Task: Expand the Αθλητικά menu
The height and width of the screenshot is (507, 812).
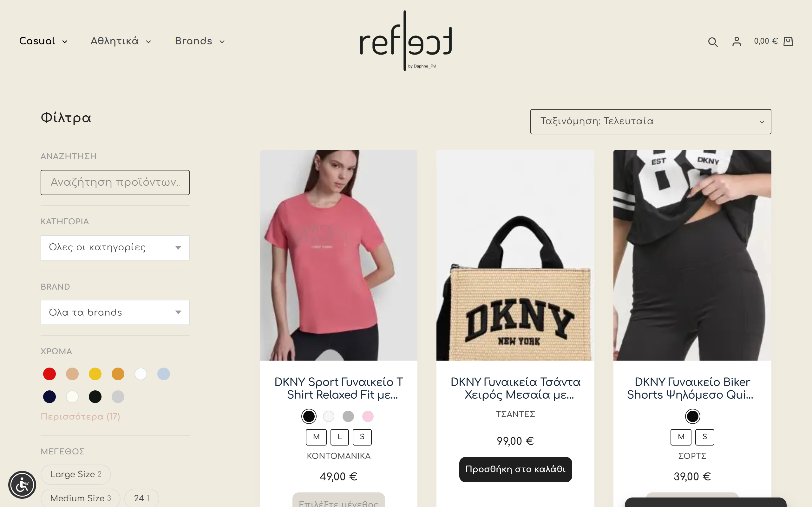Action: [121, 41]
